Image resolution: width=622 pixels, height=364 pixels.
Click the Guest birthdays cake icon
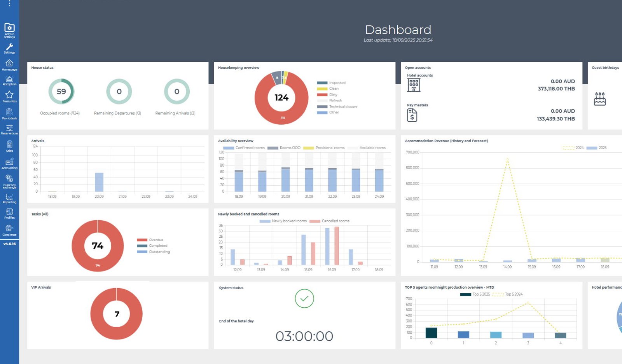point(600,99)
